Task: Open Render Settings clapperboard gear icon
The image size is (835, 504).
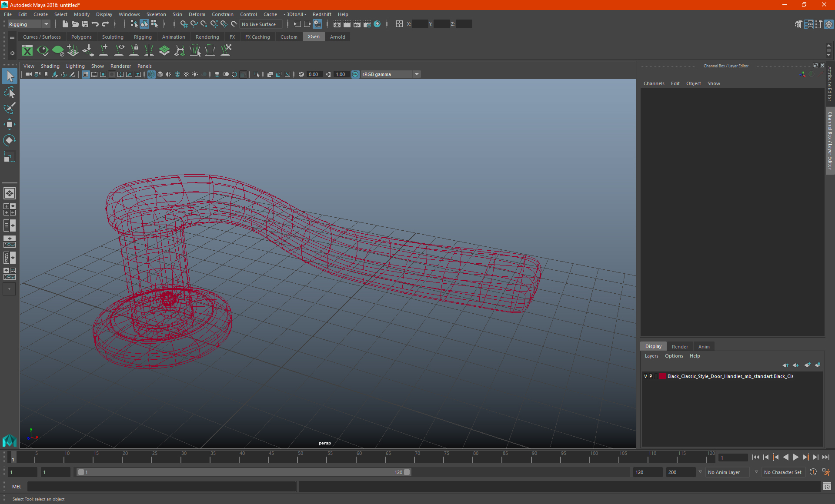Action: [x=367, y=24]
